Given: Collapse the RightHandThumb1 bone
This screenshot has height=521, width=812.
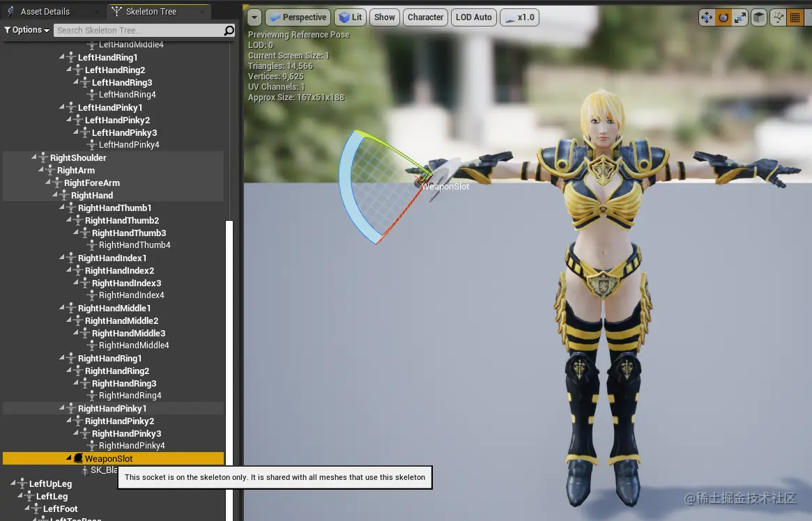Looking at the screenshot, I should pos(62,207).
